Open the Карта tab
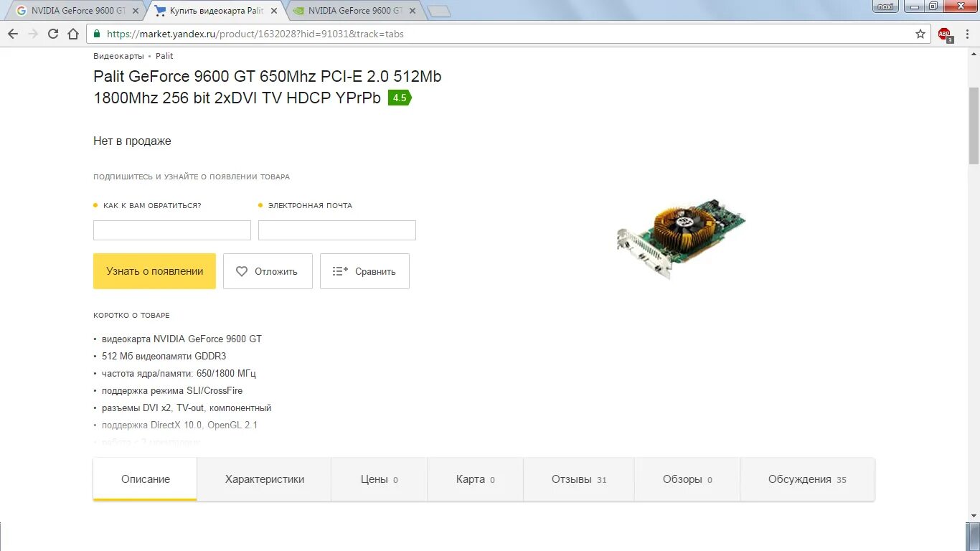The height and width of the screenshot is (551, 980). 475,479
